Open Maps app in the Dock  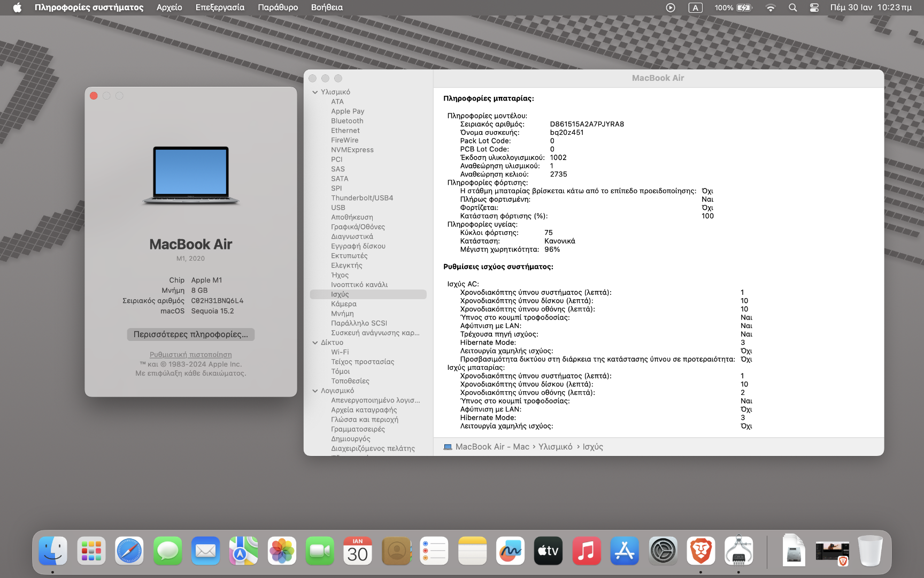[244, 551]
